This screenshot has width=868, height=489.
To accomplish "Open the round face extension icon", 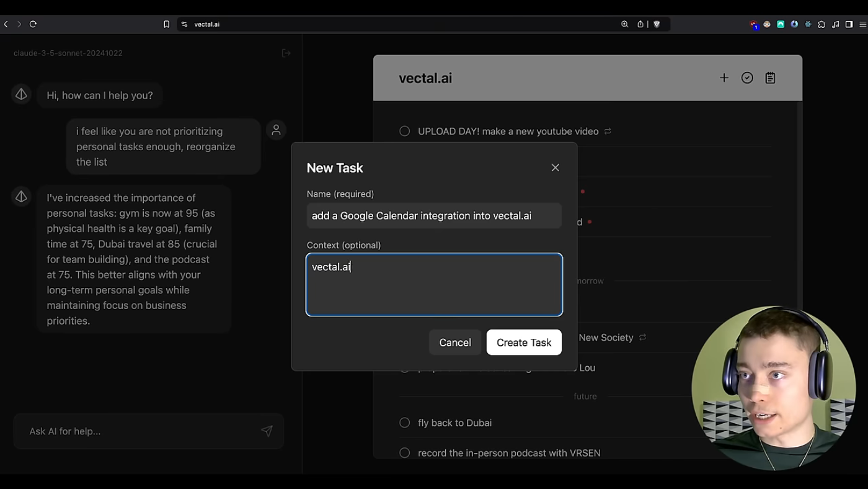I will tap(767, 24).
